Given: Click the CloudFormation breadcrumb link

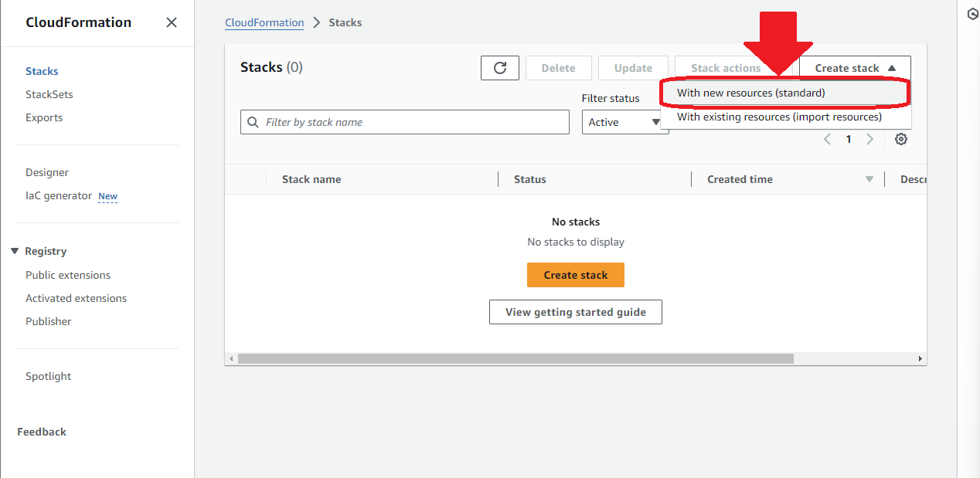Looking at the screenshot, I should 264,22.
